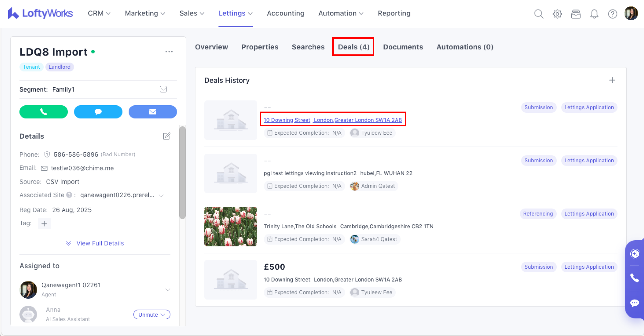
Task: Click the help question mark icon
Action: [612, 14]
